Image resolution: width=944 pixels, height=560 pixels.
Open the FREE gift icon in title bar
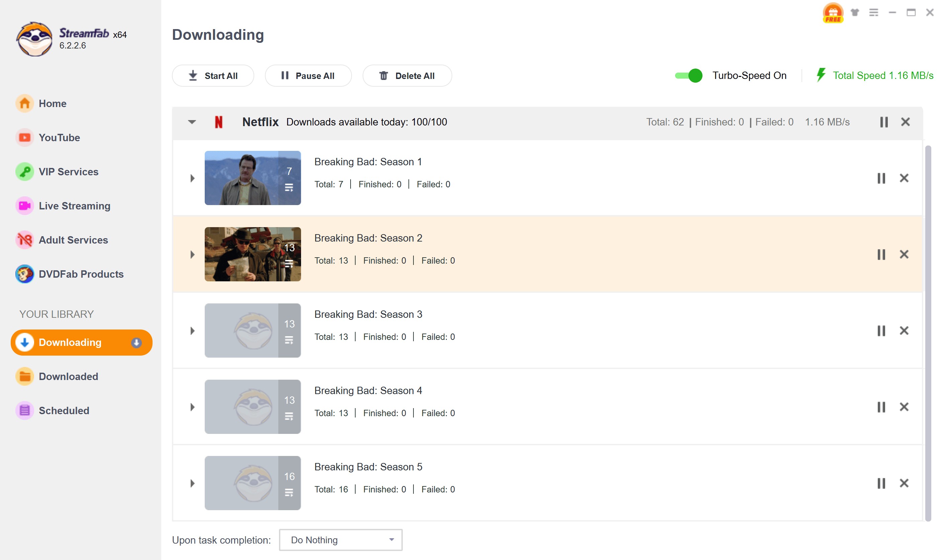[832, 12]
